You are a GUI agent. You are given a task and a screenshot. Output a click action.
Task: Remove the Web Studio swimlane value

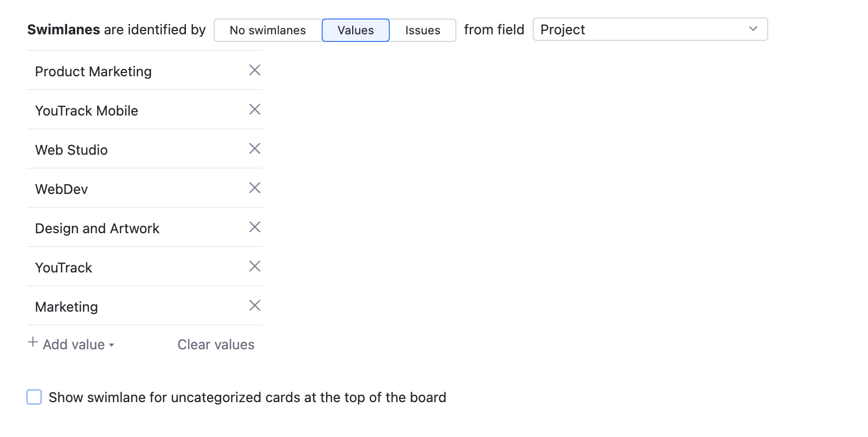[x=255, y=149]
